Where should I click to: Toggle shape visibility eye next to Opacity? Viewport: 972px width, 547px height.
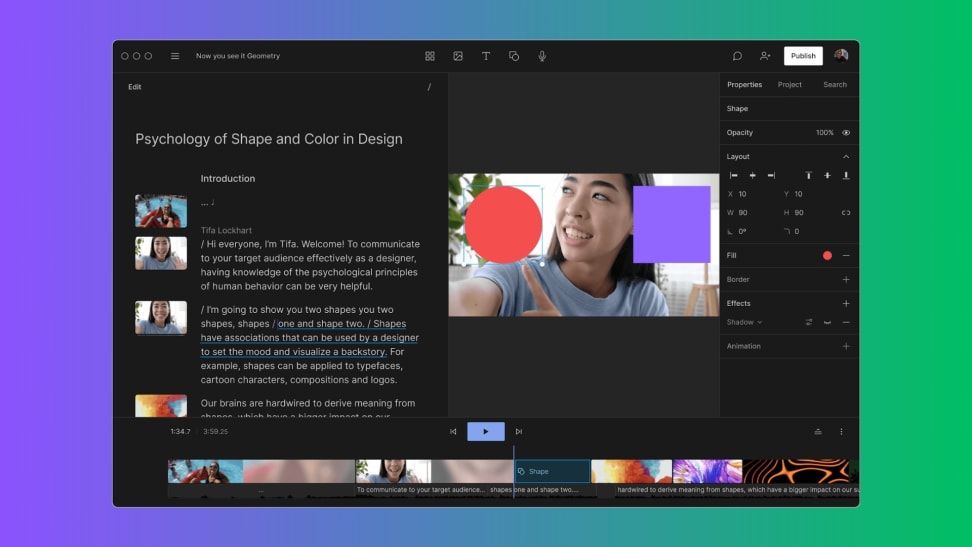(846, 133)
